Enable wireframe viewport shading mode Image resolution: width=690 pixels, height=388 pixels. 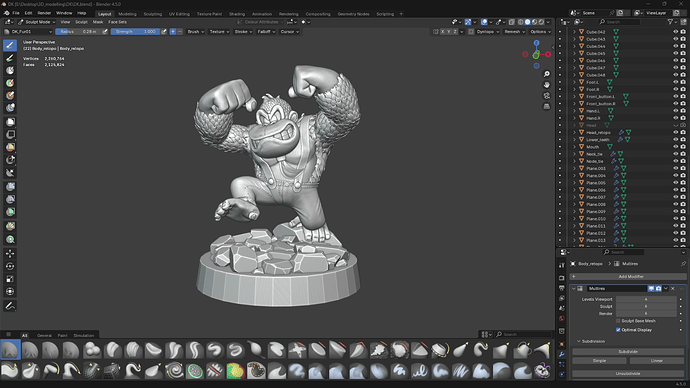[521, 22]
